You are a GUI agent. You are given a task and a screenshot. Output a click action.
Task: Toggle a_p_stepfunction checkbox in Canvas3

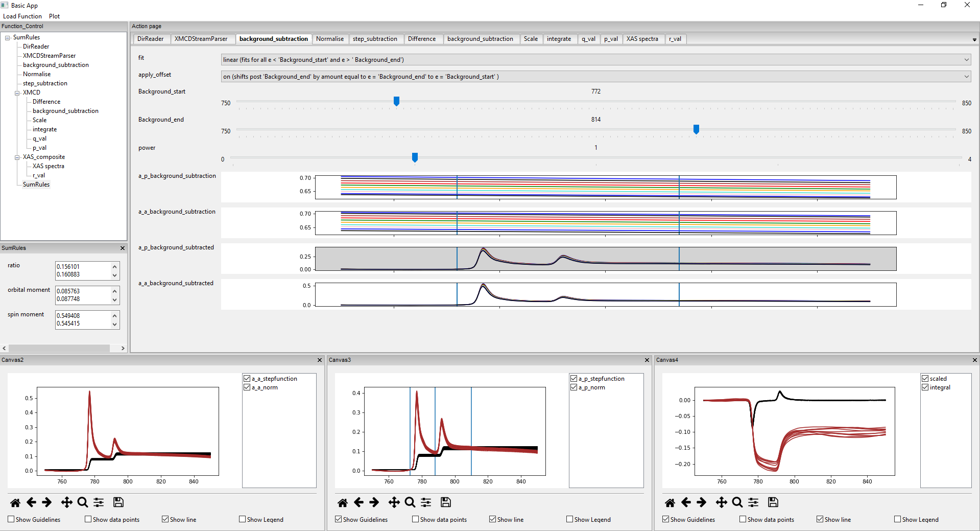574,379
